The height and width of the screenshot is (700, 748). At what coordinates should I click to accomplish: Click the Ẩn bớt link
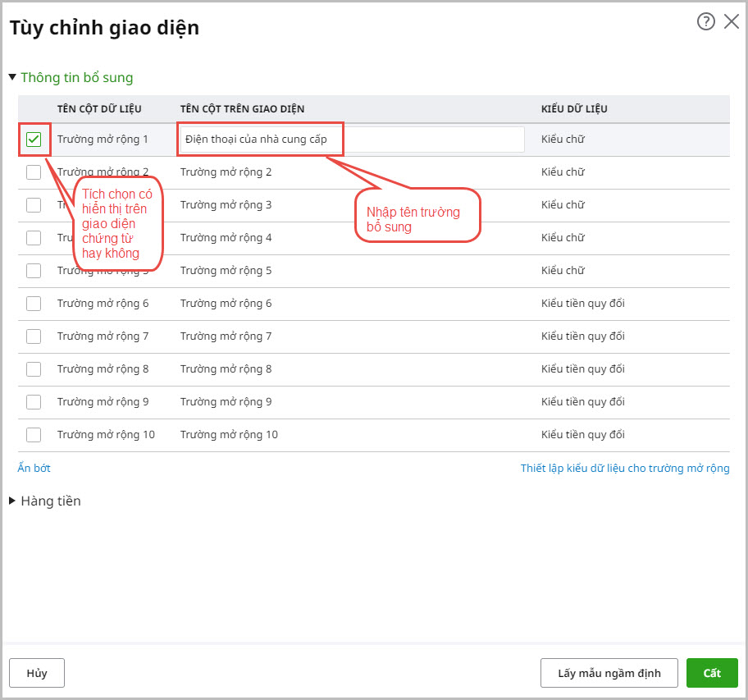[x=34, y=469]
